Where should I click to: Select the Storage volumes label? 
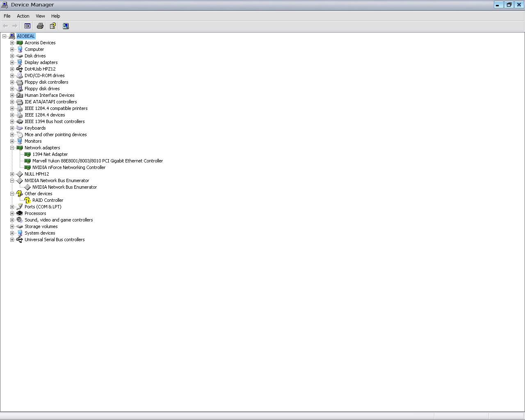point(41,226)
